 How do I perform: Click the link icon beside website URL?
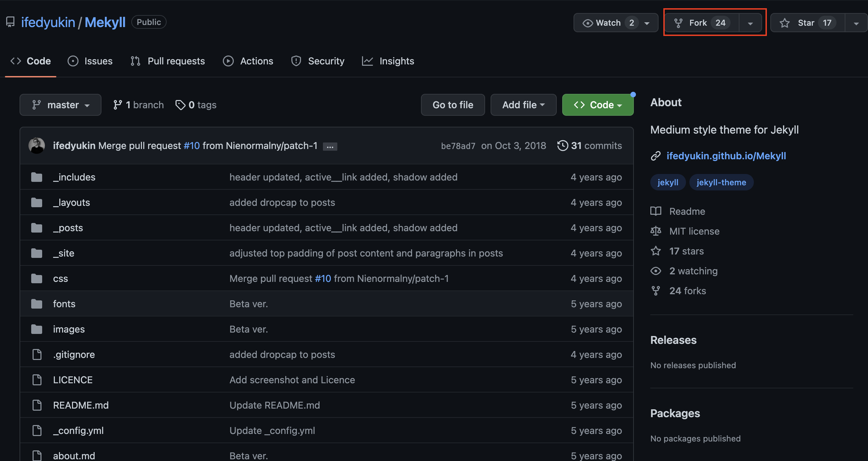(656, 156)
